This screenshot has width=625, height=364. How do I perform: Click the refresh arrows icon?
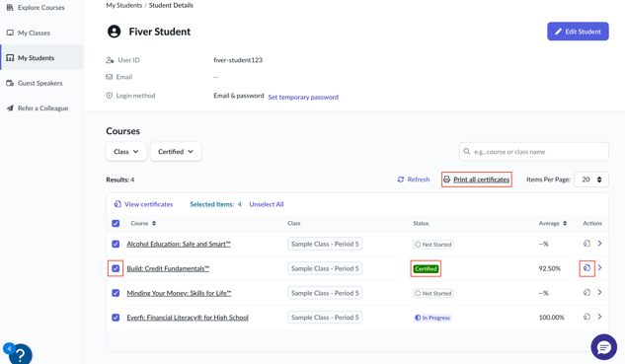tap(401, 180)
